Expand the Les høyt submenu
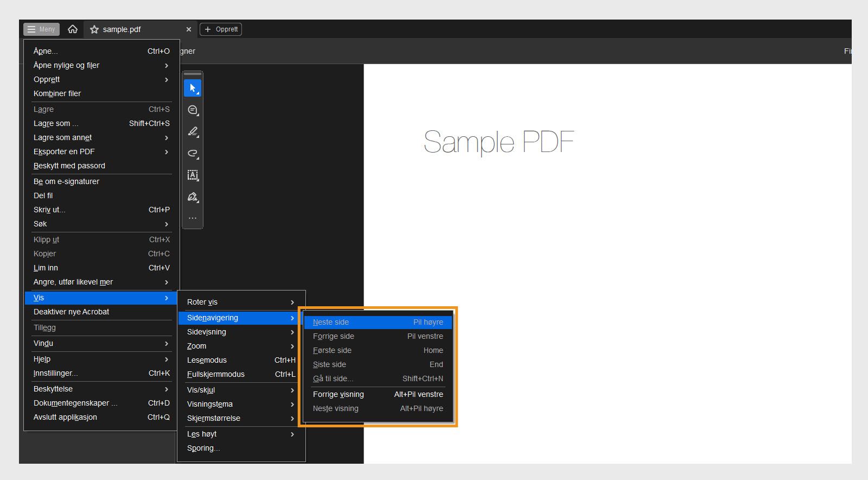The image size is (868, 480). click(x=241, y=434)
